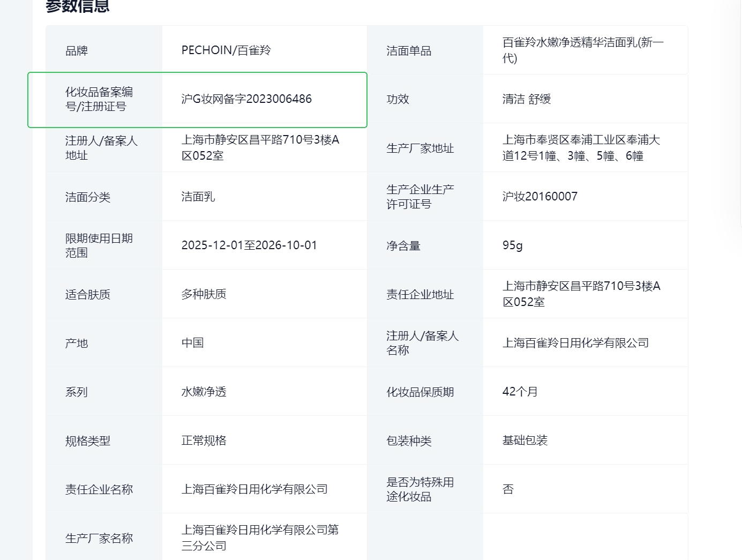Select the 生产厂家名称 value ending in 第三分公司
Image resolution: width=742 pixels, height=560 pixels.
click(x=260, y=537)
